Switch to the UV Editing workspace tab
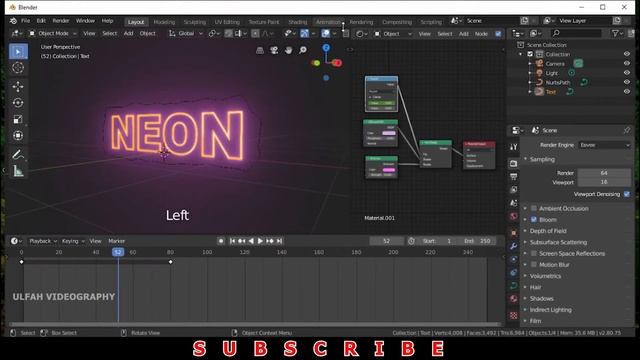640x360 pixels. [x=227, y=22]
